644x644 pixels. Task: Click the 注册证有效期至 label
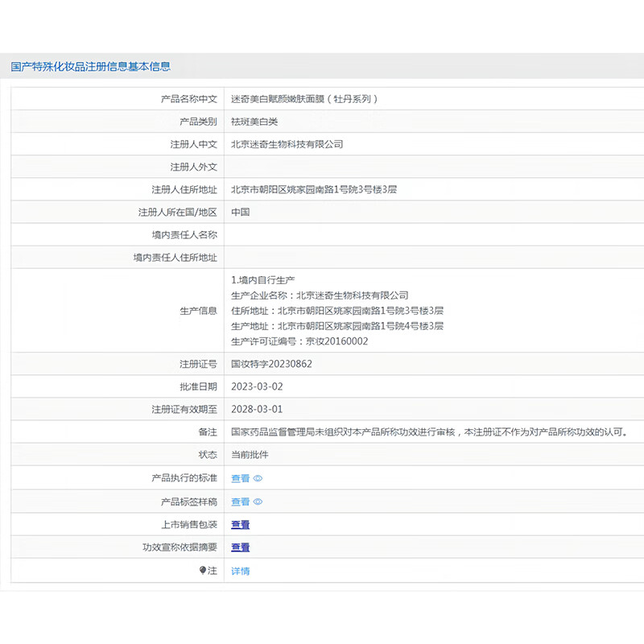184,410
